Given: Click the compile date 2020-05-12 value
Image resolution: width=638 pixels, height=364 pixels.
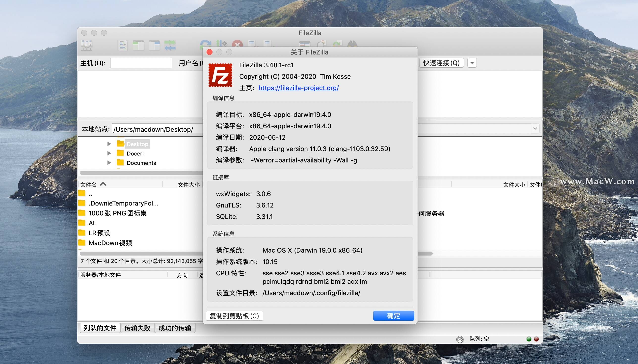Looking at the screenshot, I should click(267, 137).
